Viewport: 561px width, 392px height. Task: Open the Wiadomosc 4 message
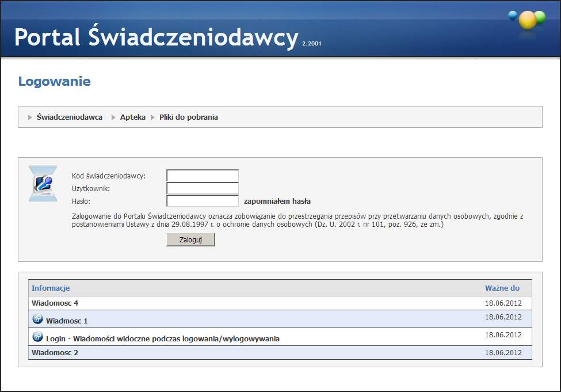[55, 303]
